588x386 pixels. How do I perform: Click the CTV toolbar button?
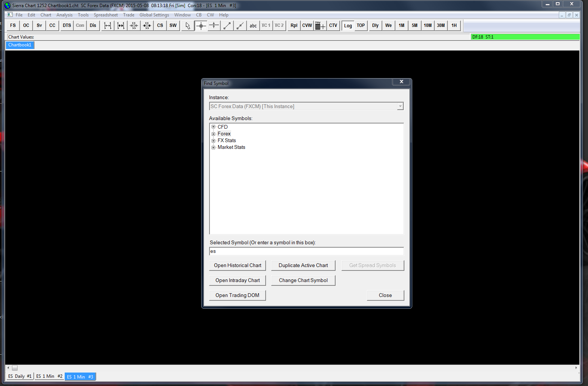pyautogui.click(x=333, y=25)
